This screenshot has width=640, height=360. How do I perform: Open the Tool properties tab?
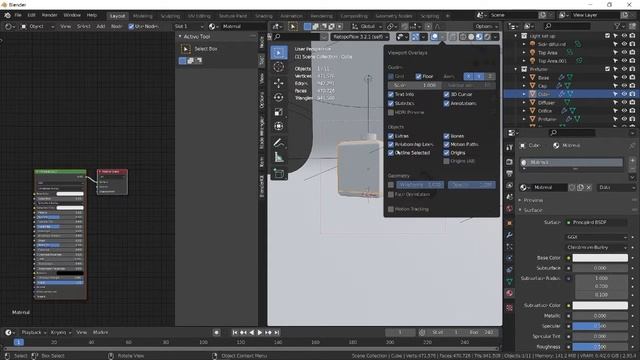coord(509,147)
